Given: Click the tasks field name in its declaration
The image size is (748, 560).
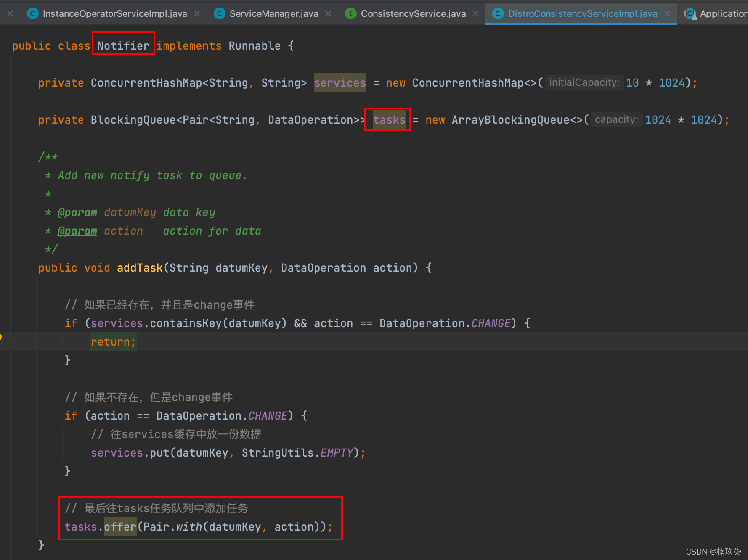Looking at the screenshot, I should 389,120.
